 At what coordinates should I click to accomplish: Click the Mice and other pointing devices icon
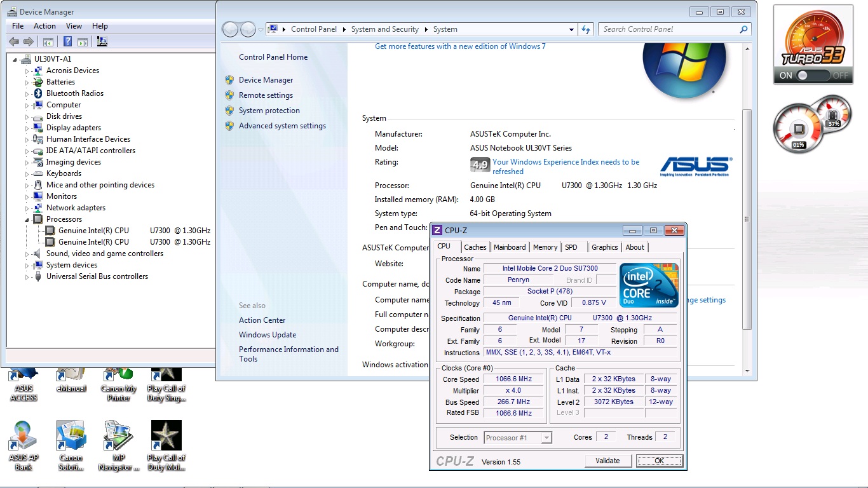(38, 185)
